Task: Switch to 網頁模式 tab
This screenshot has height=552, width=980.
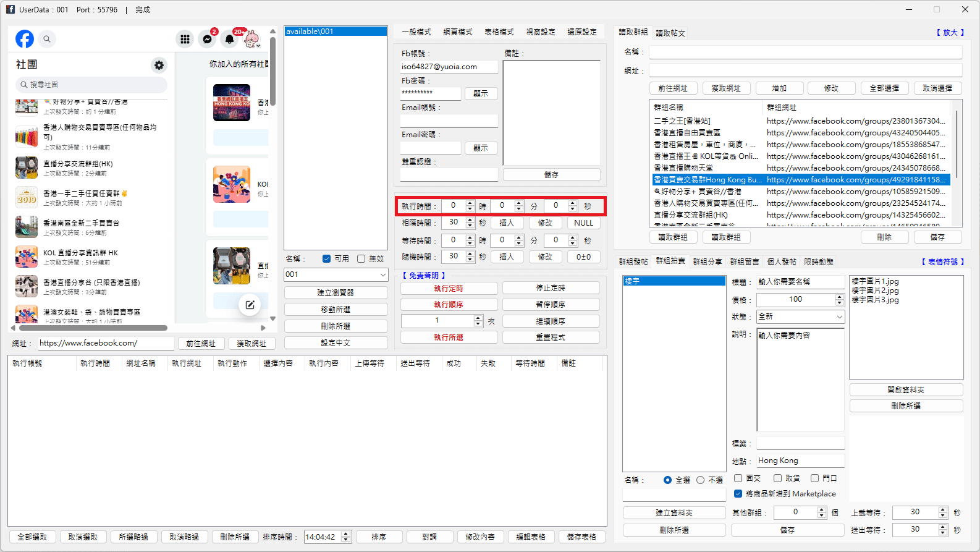Action: [458, 32]
